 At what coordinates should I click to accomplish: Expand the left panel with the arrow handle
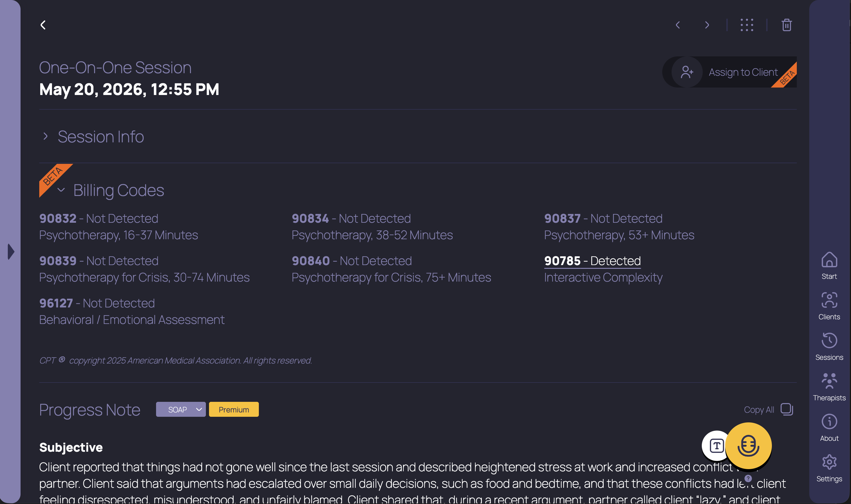(x=11, y=252)
